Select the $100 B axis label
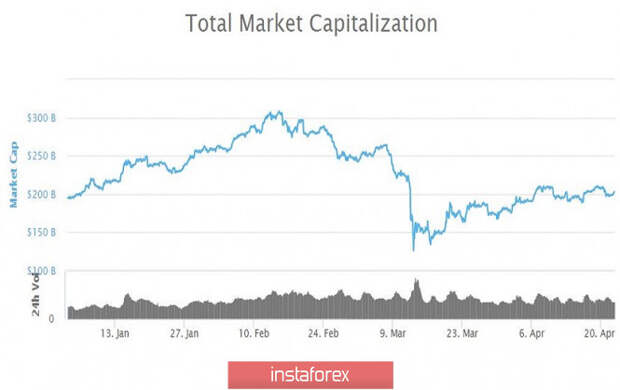620x390 pixels. (42, 271)
